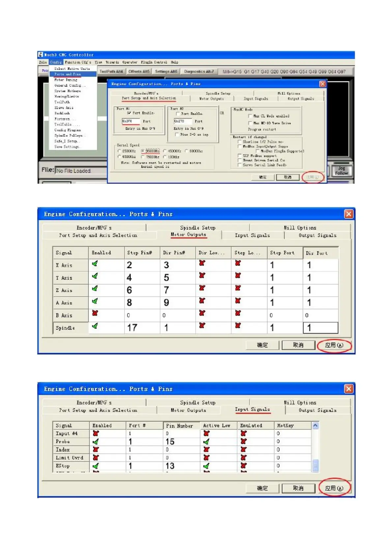Check Max NC-10 Wave Drive box
The image size is (392, 555).
click(250, 123)
